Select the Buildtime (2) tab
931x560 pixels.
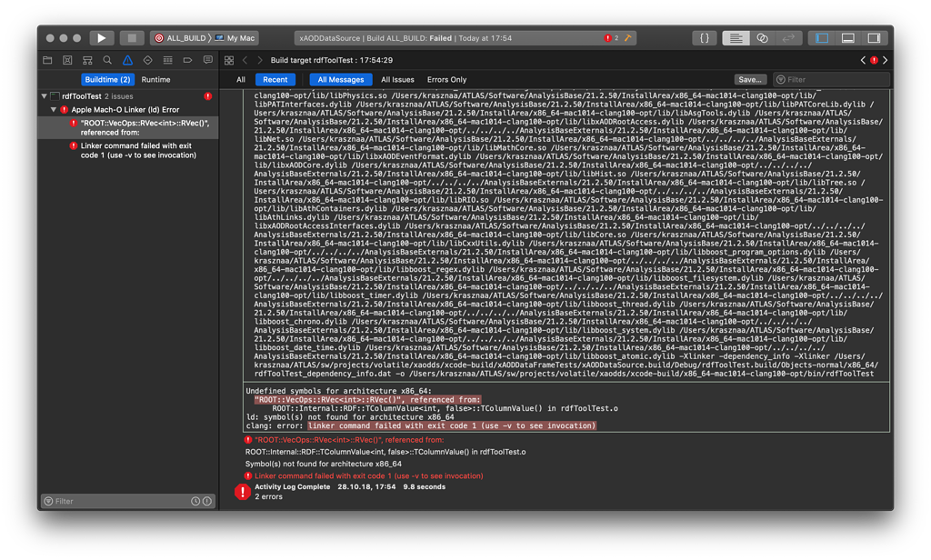click(x=107, y=80)
